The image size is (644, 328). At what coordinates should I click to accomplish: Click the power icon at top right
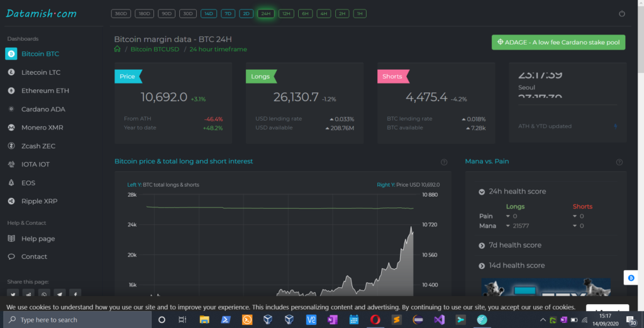622,14
